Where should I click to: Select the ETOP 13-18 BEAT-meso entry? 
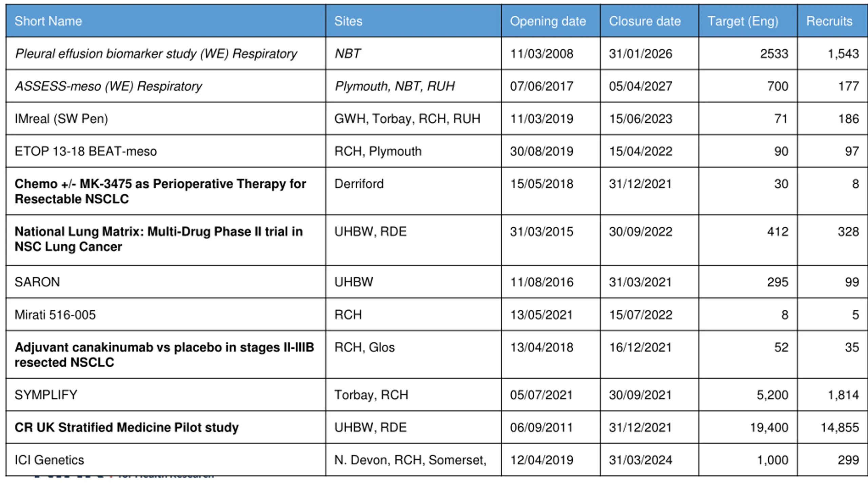click(x=86, y=151)
